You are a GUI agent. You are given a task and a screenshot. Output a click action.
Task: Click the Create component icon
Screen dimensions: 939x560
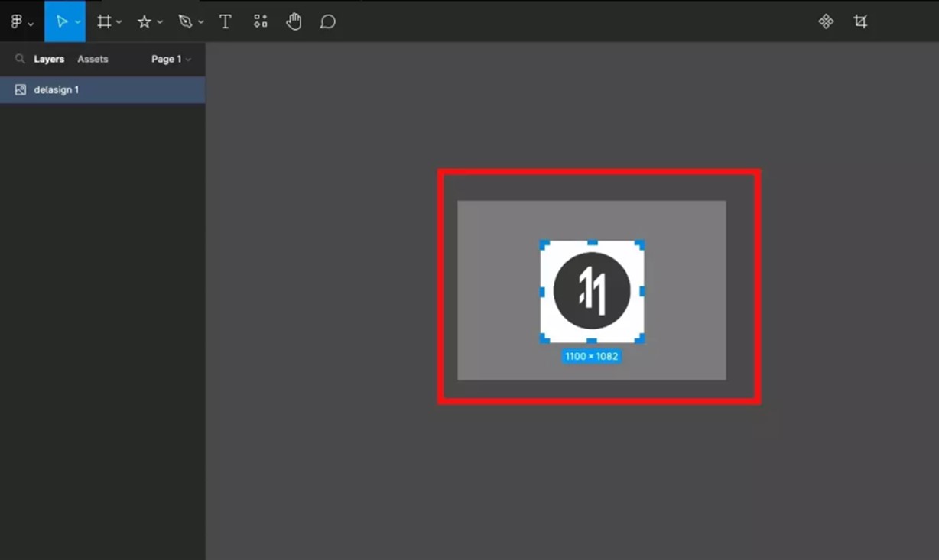click(826, 21)
